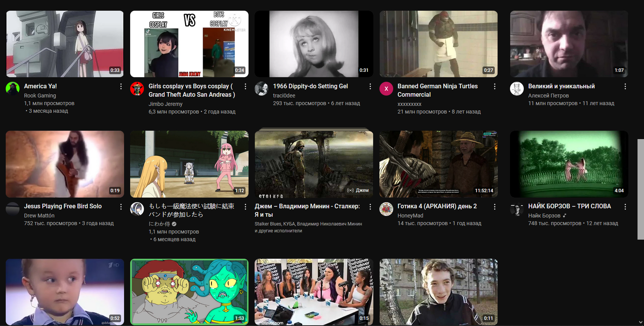Open more options for Готика 4 video
Image resolution: width=644 pixels, height=326 pixels.
pyautogui.click(x=495, y=207)
